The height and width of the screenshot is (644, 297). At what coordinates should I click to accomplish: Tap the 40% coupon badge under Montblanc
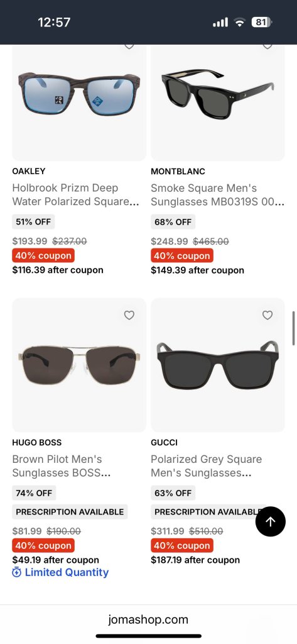[x=182, y=255]
